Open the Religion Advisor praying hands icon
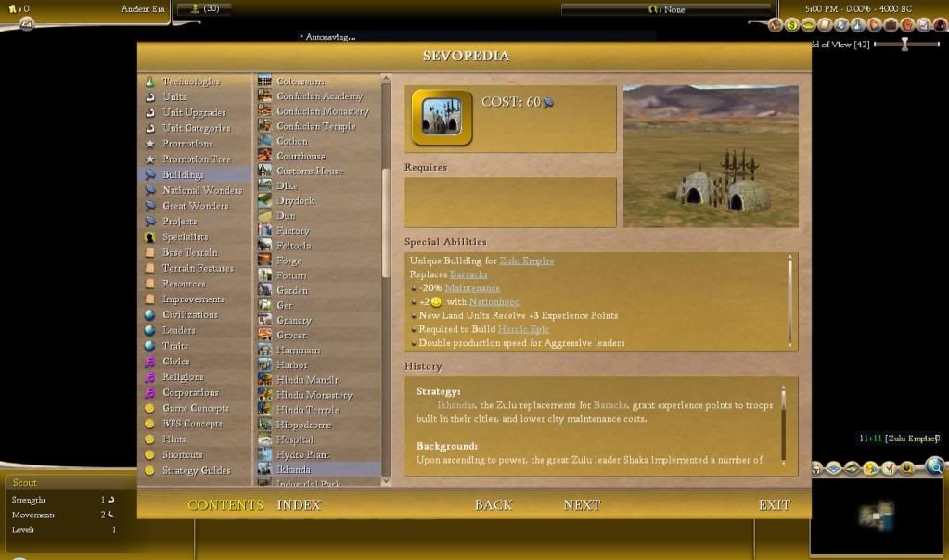This screenshot has width=949, height=560. 874,25
